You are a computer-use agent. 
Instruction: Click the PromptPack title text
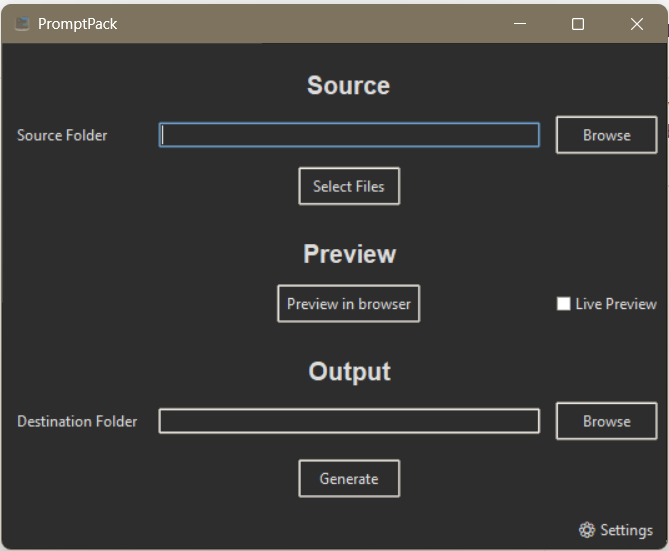[77, 24]
